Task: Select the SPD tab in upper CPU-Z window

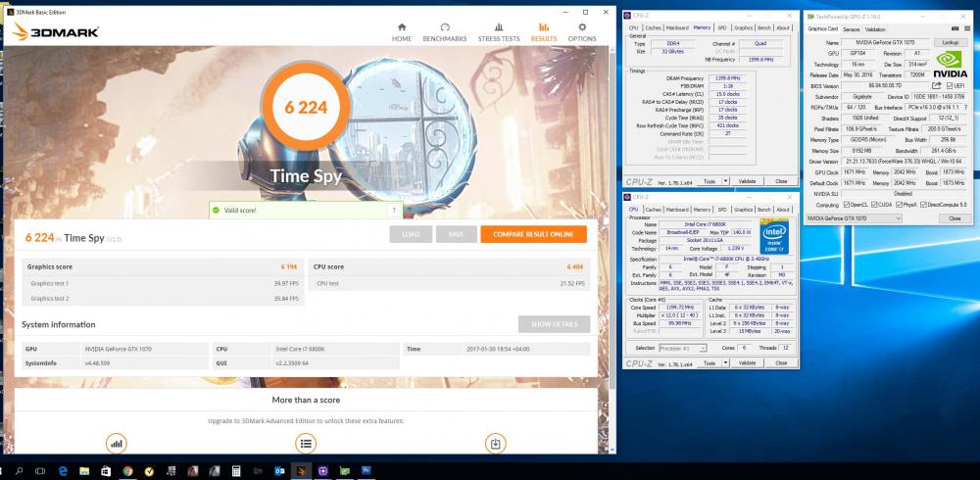Action: (722, 27)
